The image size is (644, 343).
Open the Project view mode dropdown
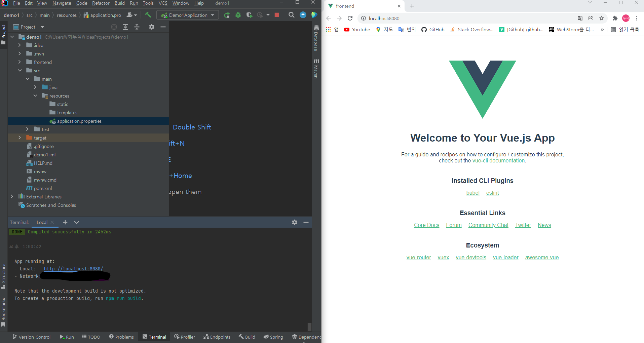[42, 27]
